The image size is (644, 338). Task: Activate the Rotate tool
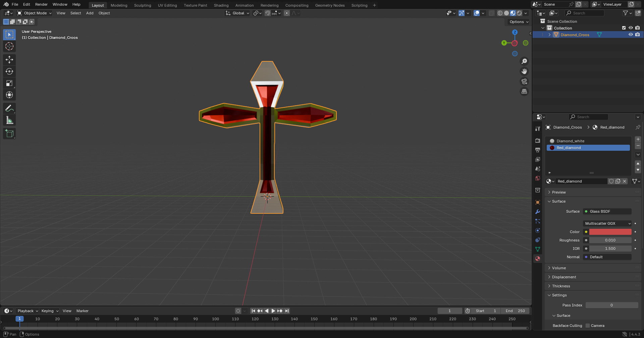(9, 71)
